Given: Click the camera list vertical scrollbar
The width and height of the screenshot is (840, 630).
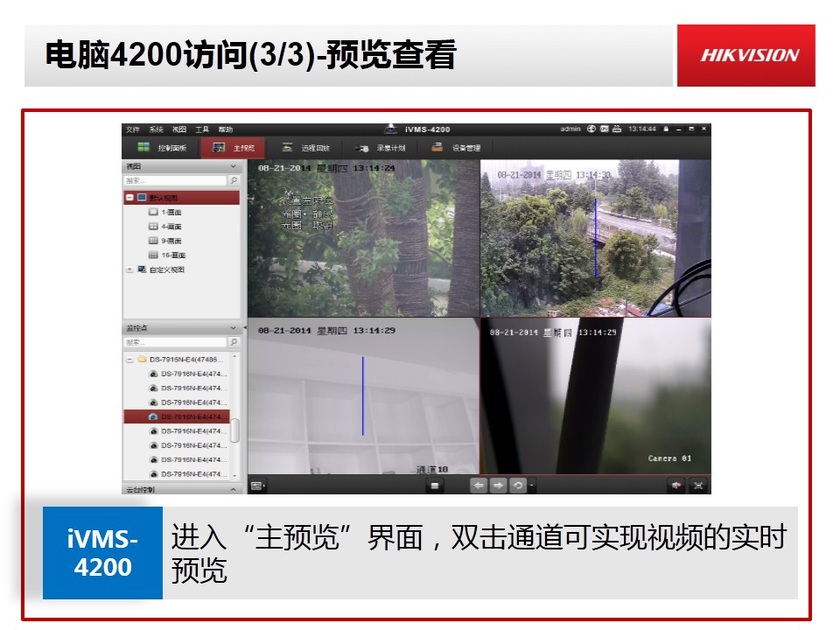Looking at the screenshot, I should 234,430.
